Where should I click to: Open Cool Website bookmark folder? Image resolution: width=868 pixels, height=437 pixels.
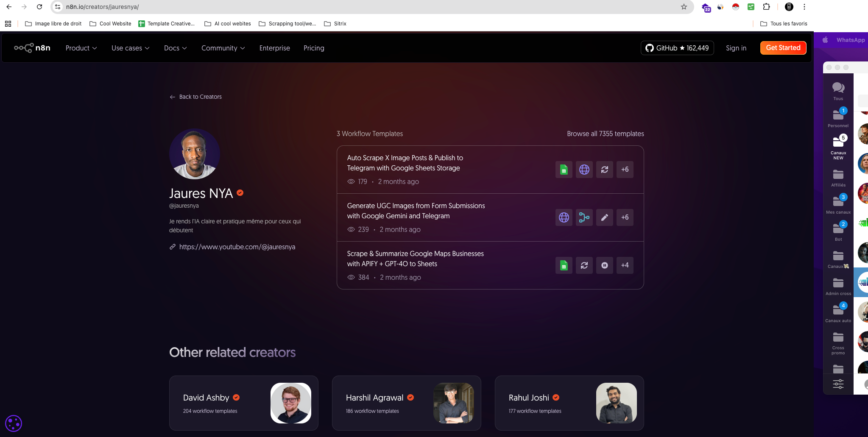110,24
